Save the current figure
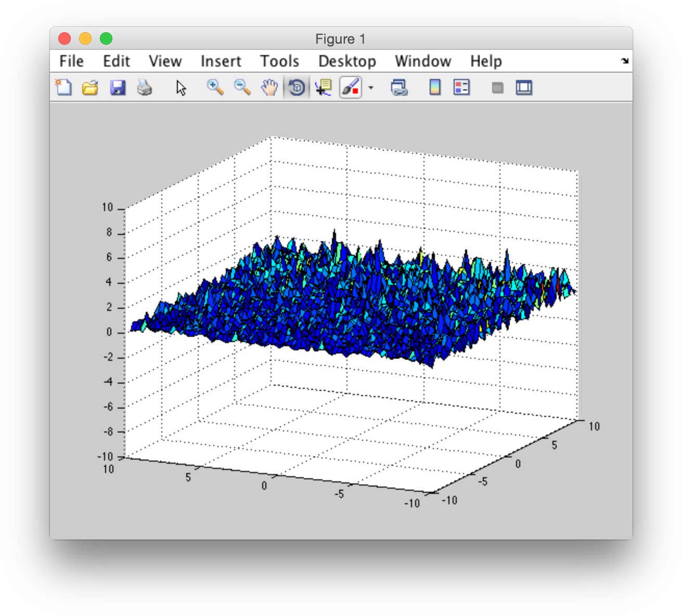 [118, 87]
